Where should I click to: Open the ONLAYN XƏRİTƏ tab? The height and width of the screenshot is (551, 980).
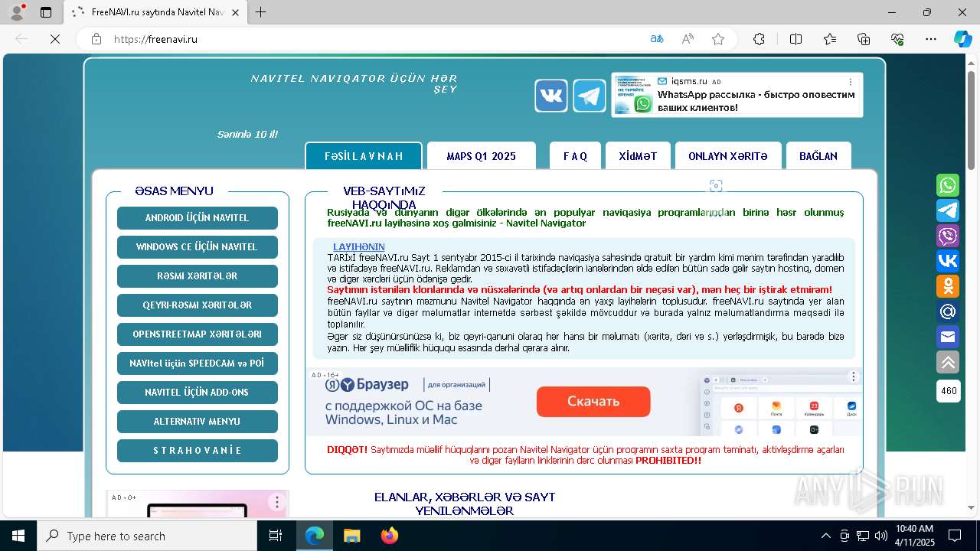coord(728,156)
